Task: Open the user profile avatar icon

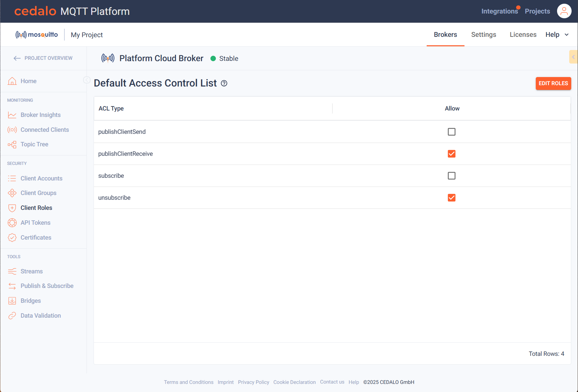Action: pos(564,11)
